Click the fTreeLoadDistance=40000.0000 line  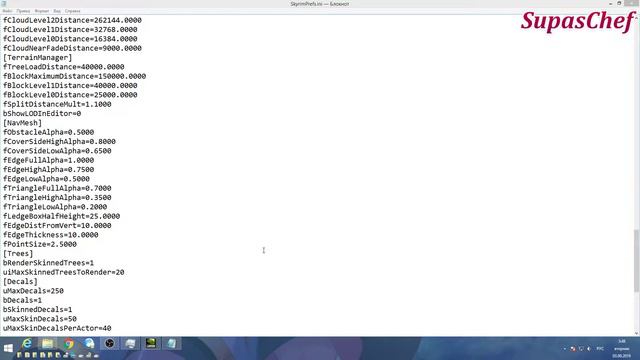[64, 67]
